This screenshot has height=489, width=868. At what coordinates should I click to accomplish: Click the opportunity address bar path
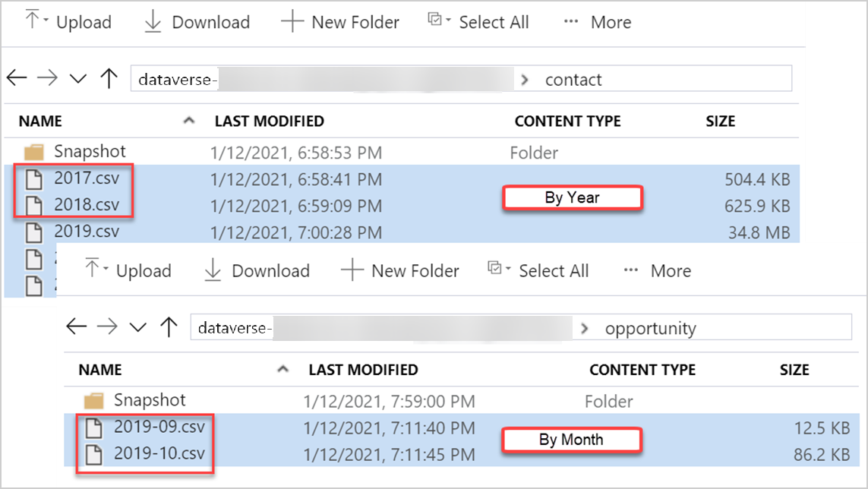[521, 327]
